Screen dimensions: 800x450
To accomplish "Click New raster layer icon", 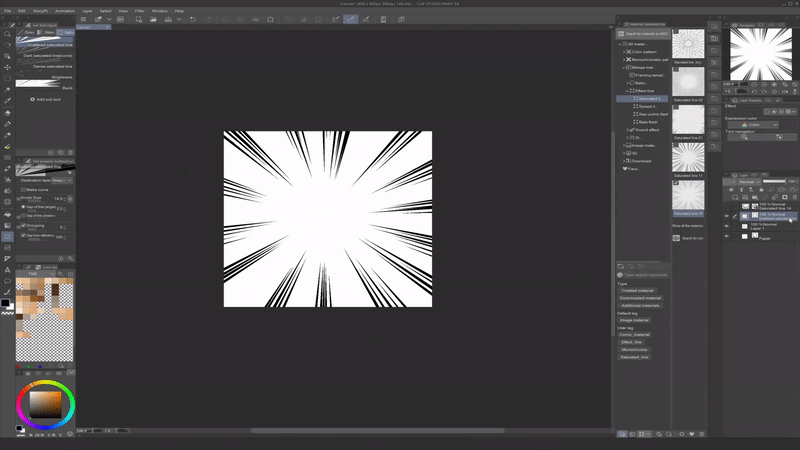I will coord(735,197).
